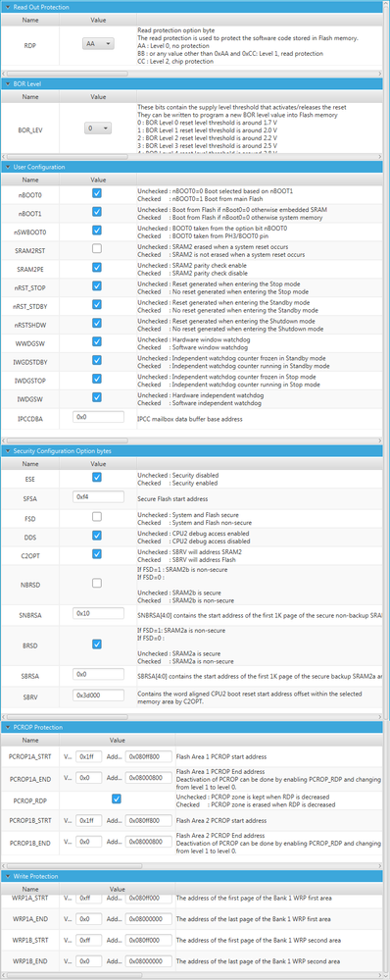Edit the PCROP1A_STRT value field
Image resolution: width=390 pixels, height=980 pixels.
pos(88,756)
